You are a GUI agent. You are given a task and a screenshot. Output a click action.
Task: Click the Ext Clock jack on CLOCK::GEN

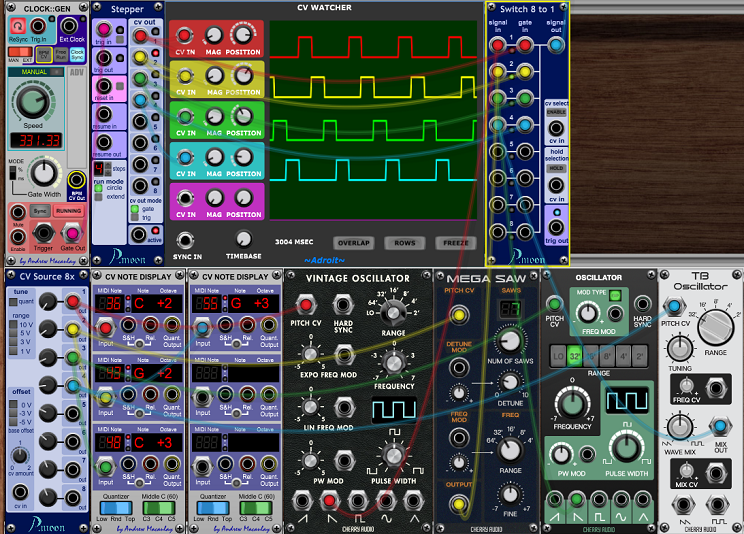[x=69, y=26]
